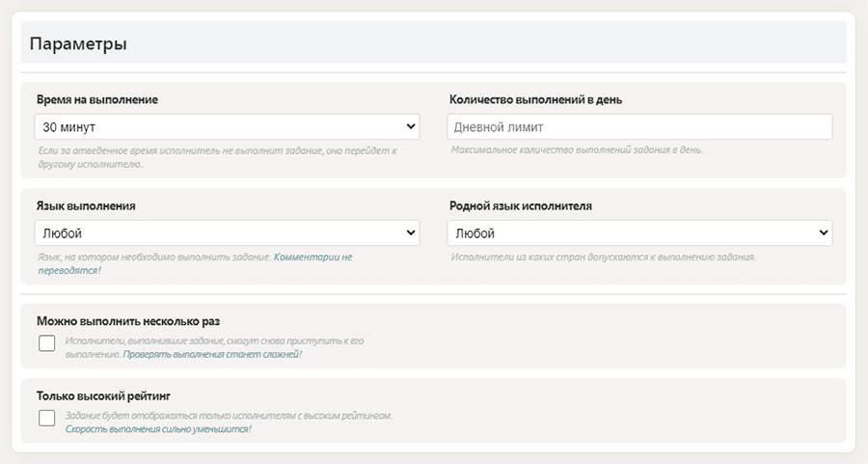Click the "Время на выполнение" field label
The height and width of the screenshot is (464, 868).
(97, 99)
